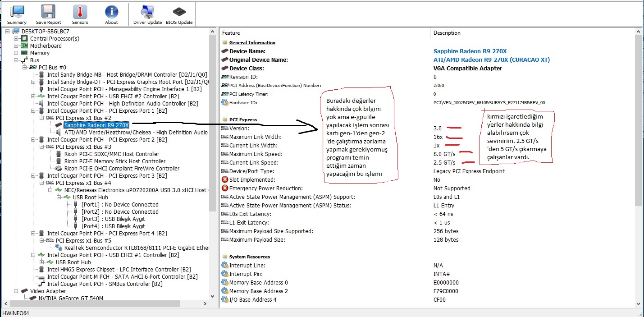
Task: Click the Original Device Name row
Action: click(427, 60)
